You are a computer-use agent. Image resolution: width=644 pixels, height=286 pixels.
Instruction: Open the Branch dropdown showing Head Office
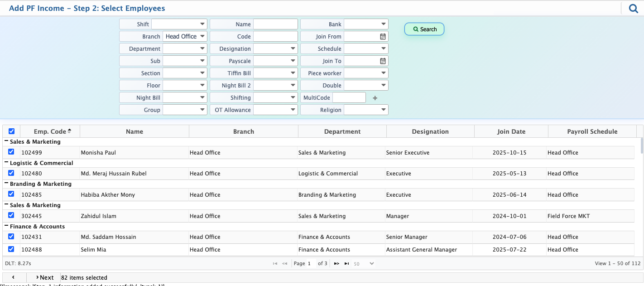click(185, 36)
